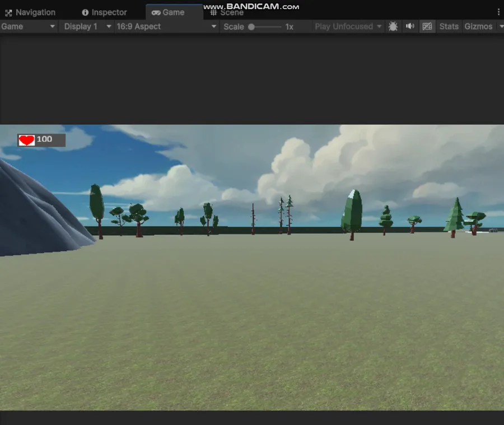Toggle the keyboard shortcuts icon

click(x=427, y=26)
